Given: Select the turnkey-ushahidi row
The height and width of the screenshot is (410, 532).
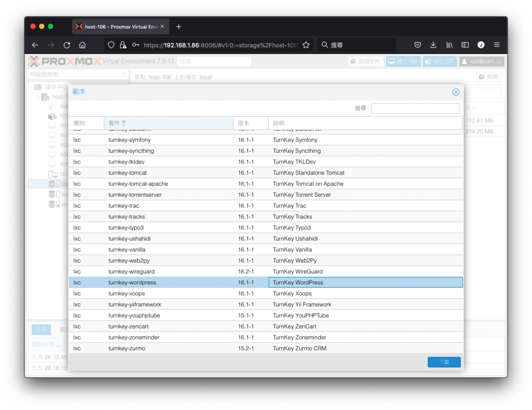Looking at the screenshot, I should [265, 239].
